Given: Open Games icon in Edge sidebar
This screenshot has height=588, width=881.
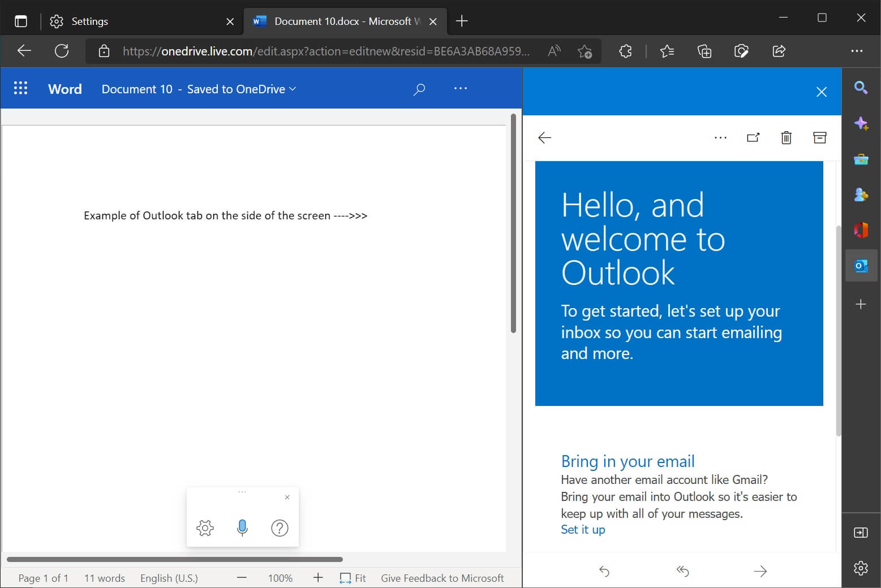Looking at the screenshot, I should pos(861,195).
